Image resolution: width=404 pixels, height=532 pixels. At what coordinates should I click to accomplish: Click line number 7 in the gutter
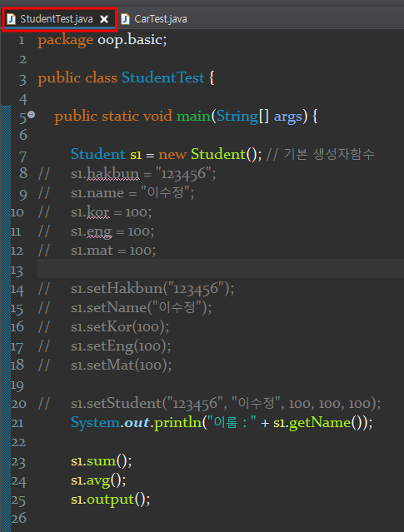23,156
